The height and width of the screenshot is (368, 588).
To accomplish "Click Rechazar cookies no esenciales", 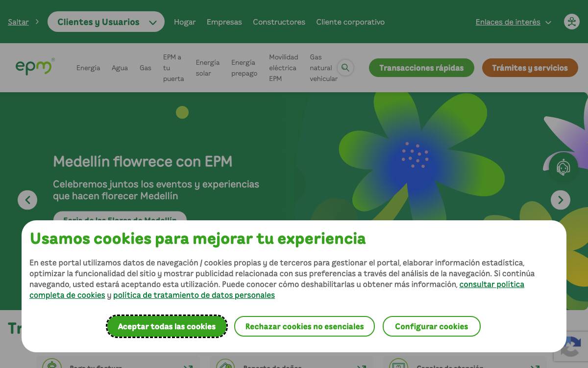I will tap(304, 326).
